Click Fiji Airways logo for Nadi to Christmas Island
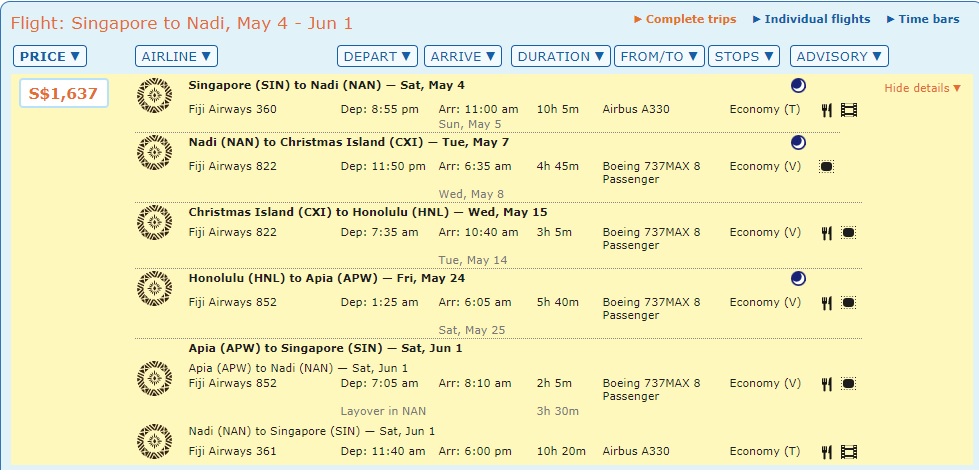The image size is (979, 474). (x=154, y=153)
